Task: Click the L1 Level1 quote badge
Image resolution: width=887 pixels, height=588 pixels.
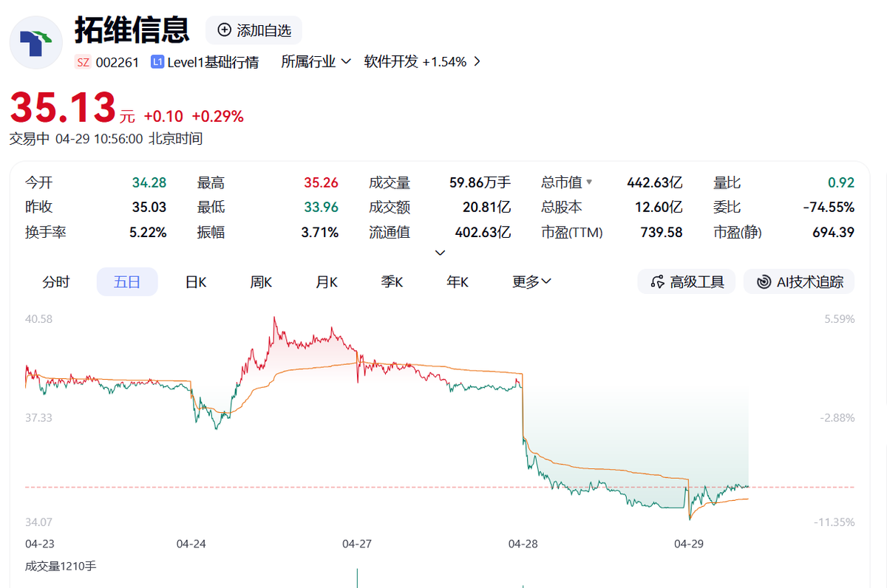Action: coord(157,62)
